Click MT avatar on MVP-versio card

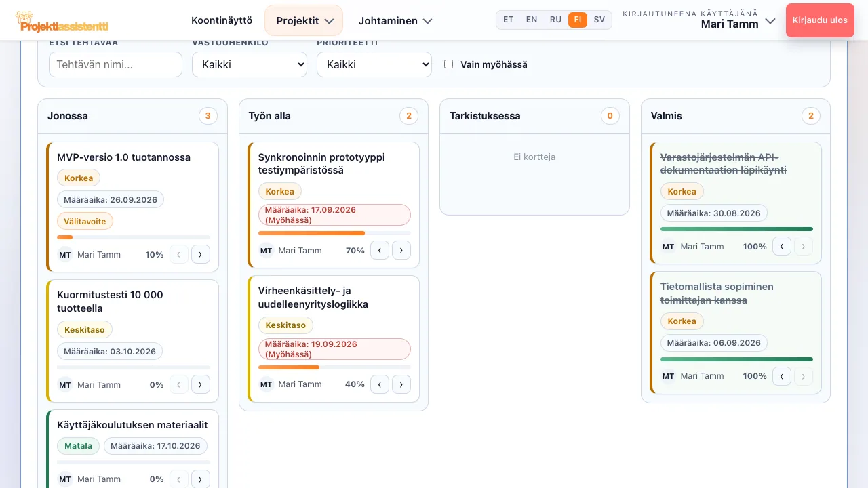pos(65,255)
